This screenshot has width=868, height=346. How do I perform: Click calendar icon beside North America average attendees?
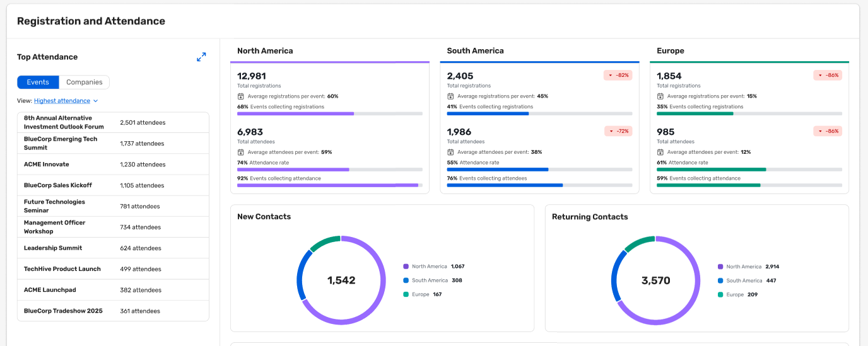coord(240,152)
